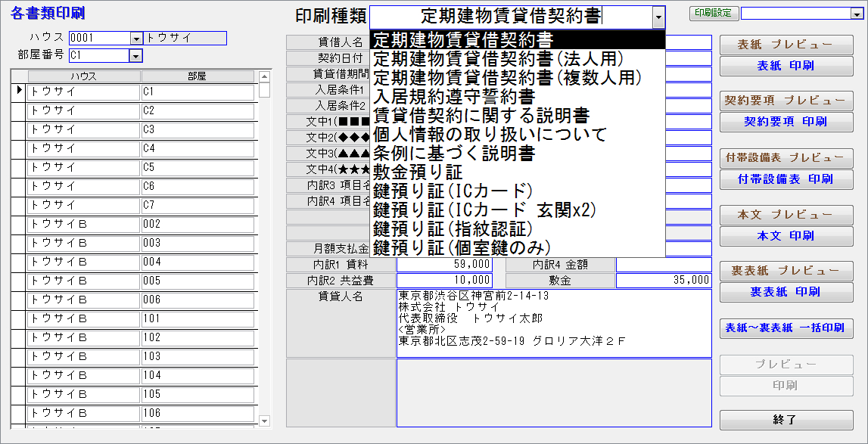Click 本文 印刷 button

click(786, 236)
